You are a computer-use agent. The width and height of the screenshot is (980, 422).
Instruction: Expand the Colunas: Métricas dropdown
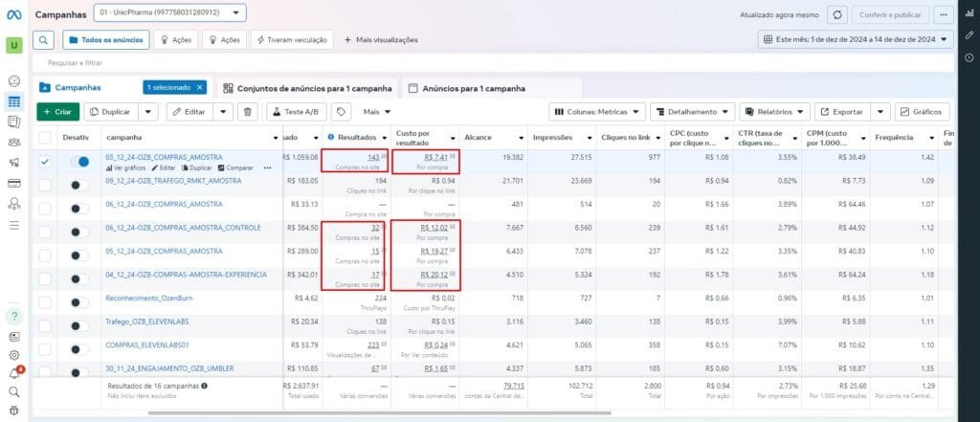point(598,112)
